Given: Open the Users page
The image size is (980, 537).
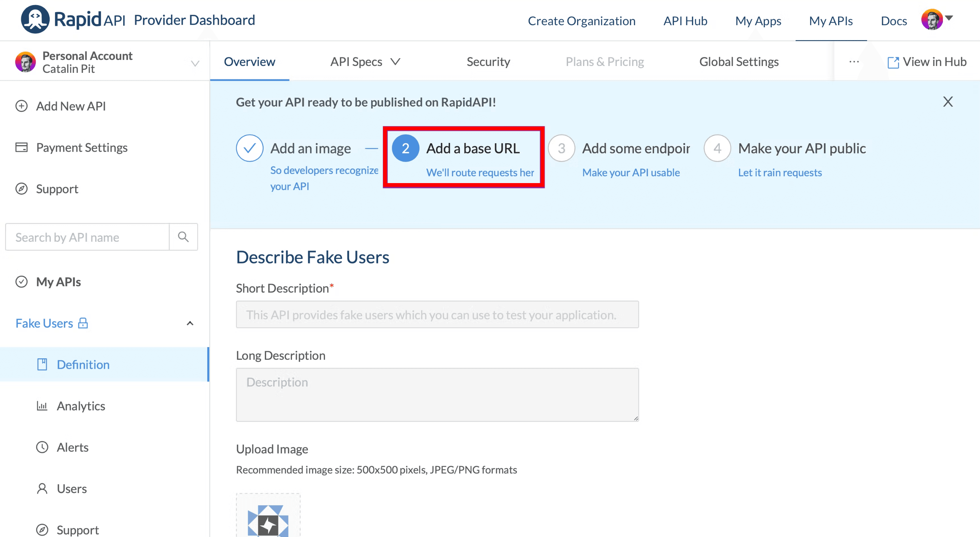Looking at the screenshot, I should (71, 488).
